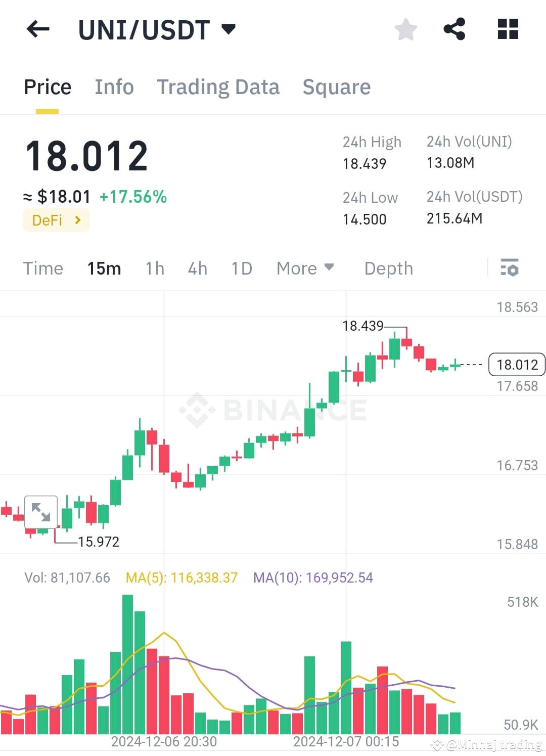The image size is (546, 756).
Task: Switch to the Trading Data tab
Action: (x=218, y=87)
